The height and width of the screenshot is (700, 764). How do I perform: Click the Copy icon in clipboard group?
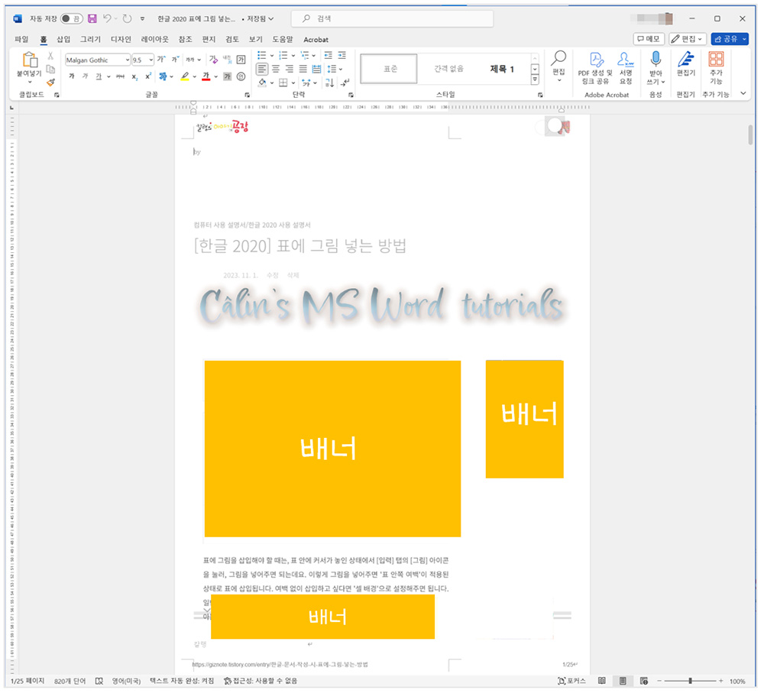(x=50, y=69)
